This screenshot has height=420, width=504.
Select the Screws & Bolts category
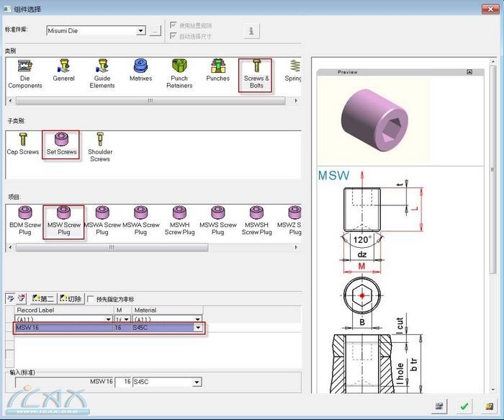click(256, 75)
